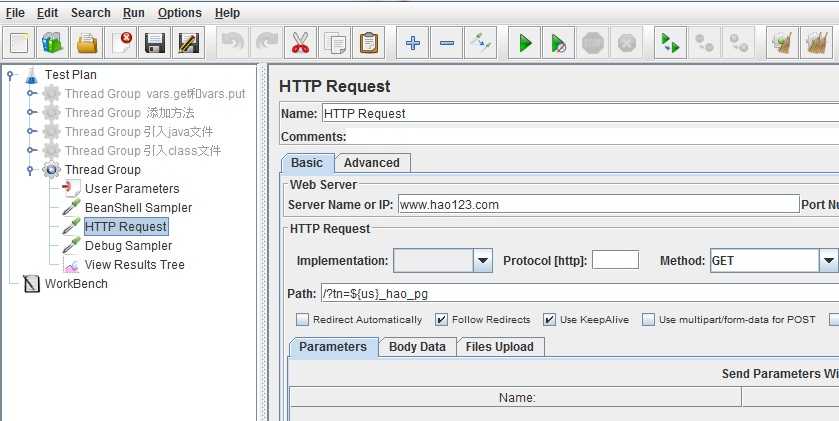Click the greyed Shutdown test icon

pos(627,43)
